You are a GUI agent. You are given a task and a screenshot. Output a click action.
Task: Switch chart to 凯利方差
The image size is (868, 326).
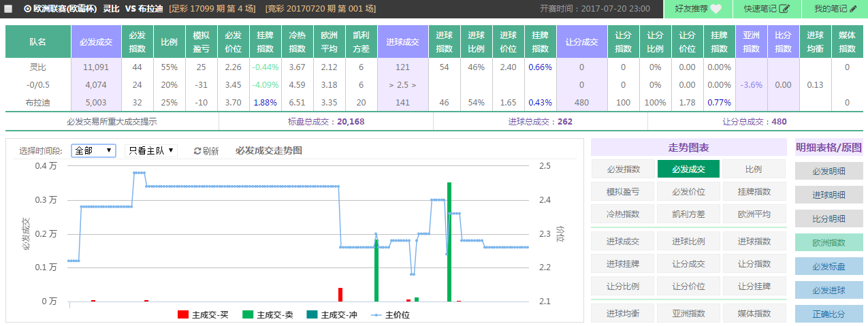coord(688,214)
